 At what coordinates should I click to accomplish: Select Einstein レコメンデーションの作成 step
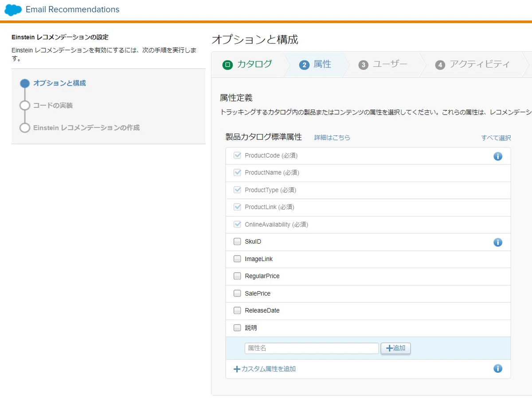[86, 127]
